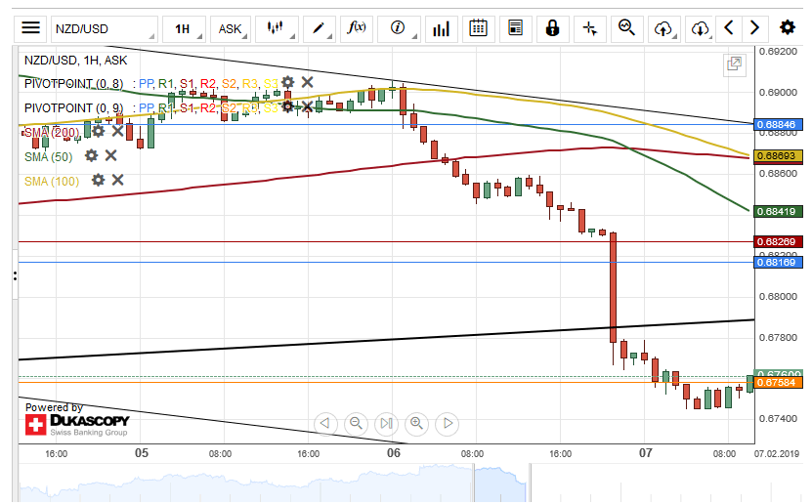Image resolution: width=812 pixels, height=504 pixels.
Task: Step the chart forward with the right triangle
Action: coord(448,424)
